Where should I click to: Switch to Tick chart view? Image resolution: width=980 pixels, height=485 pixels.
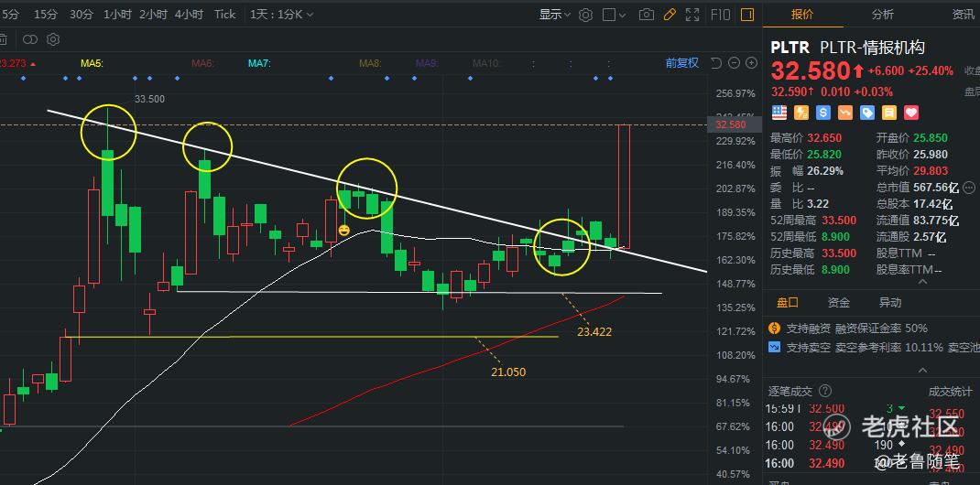point(224,15)
